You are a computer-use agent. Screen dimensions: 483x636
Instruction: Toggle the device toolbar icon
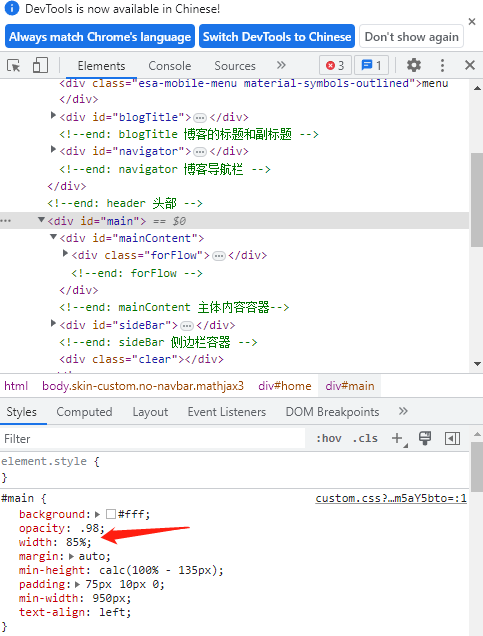pyautogui.click(x=40, y=65)
